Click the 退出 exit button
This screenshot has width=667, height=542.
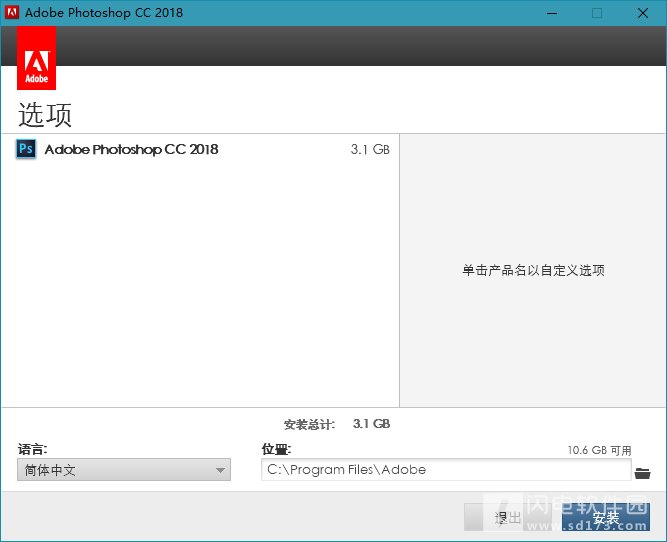(507, 517)
